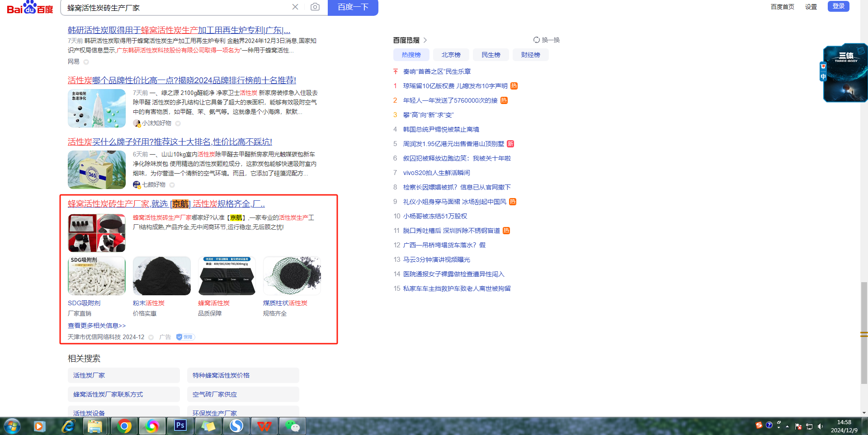Open the 活性炭哪个品牌性价比高 result title
The height and width of the screenshot is (435, 868).
[x=182, y=80]
